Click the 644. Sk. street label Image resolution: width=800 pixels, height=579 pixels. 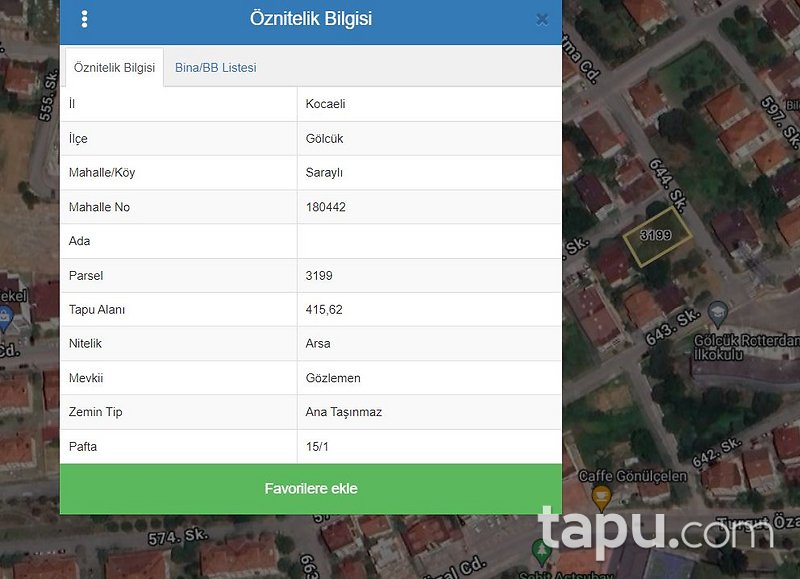tap(668, 185)
